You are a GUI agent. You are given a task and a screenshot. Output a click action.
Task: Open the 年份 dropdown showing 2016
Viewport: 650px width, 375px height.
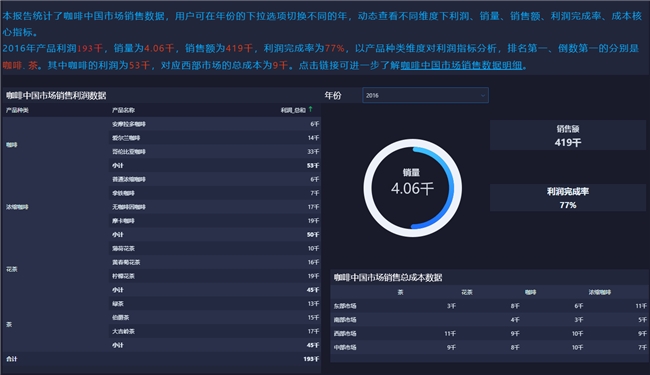(x=425, y=95)
